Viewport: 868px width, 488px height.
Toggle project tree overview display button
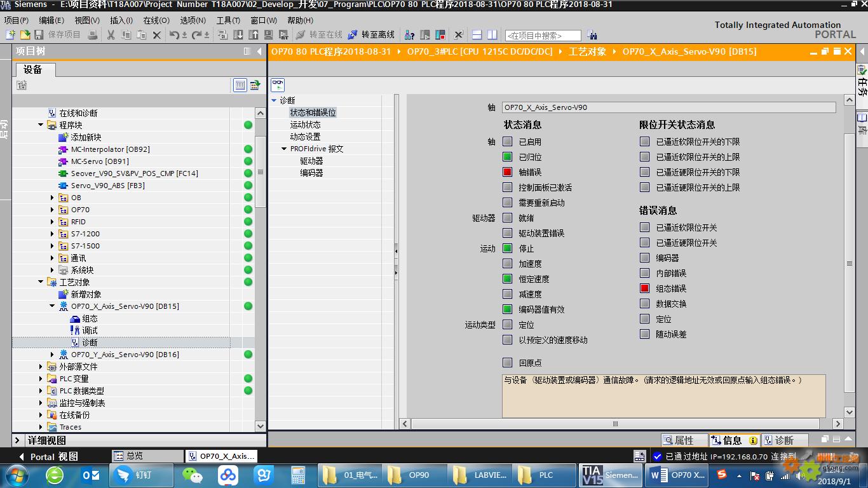[x=240, y=85]
